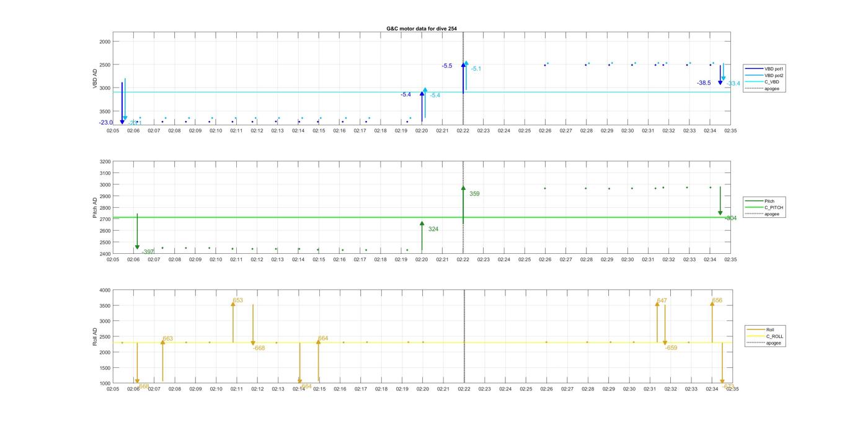The height and width of the screenshot is (430, 868).
Task: Select the 'C_VBD' legend entry
Action: point(761,82)
